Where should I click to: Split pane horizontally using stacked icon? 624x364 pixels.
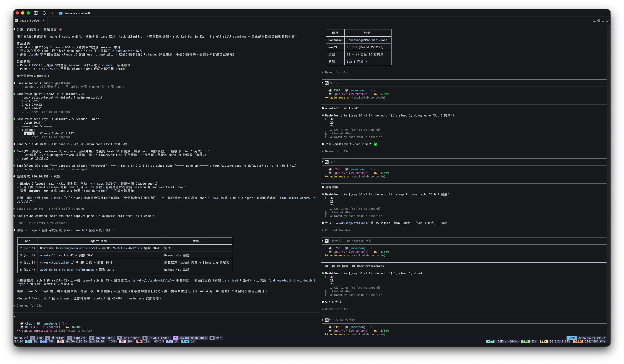(607, 20)
